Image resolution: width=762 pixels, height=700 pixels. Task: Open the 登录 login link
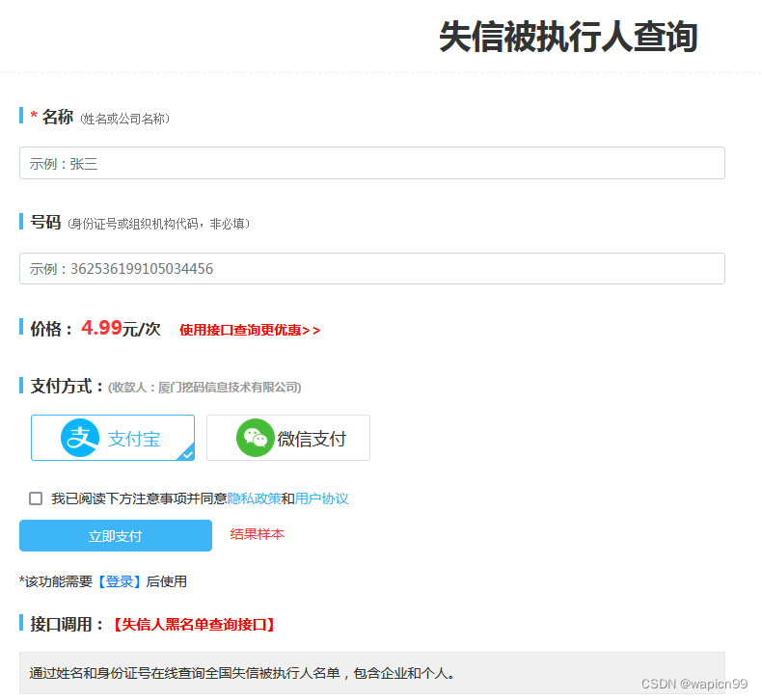(x=120, y=581)
